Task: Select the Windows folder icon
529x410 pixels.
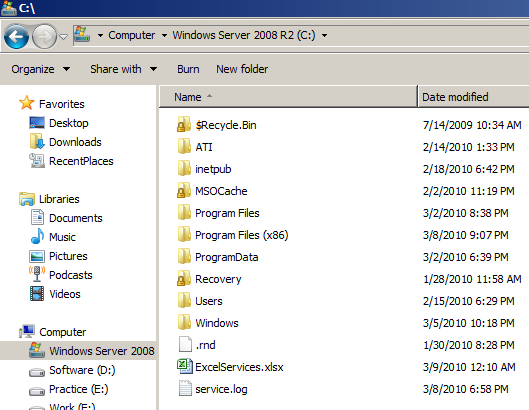Action: pyautogui.click(x=184, y=322)
